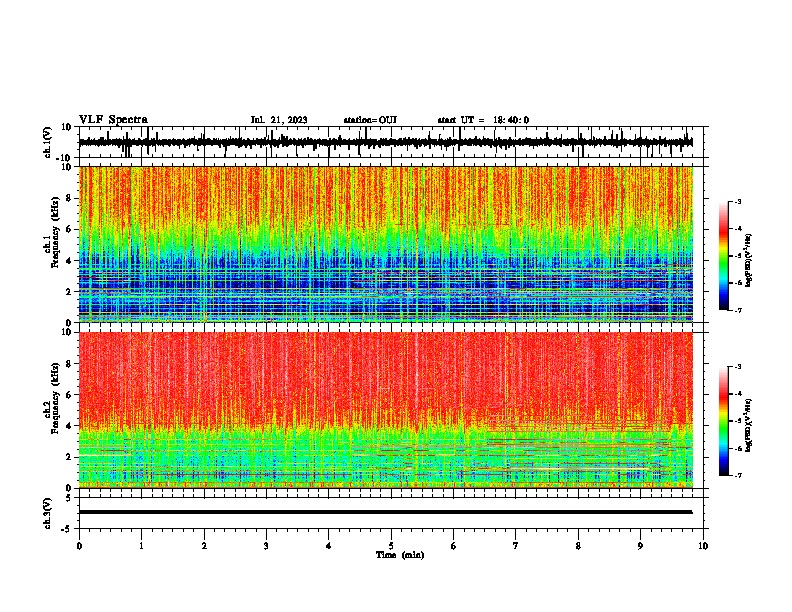792x612 pixels.
Task: Click the "ch.1(V)" axis label
Action: 48,142
